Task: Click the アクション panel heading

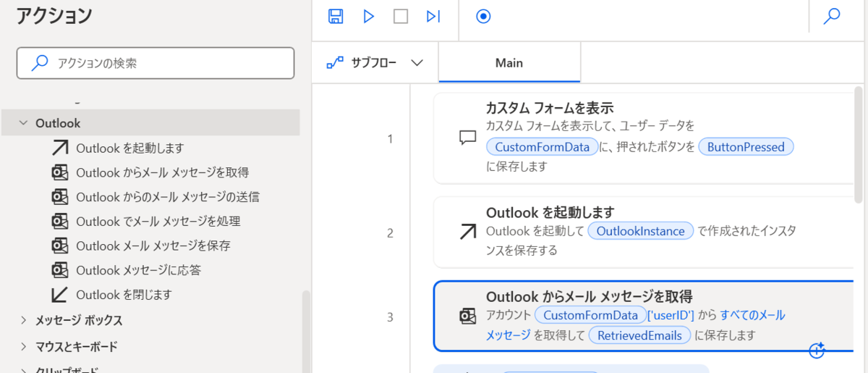Action: click(55, 14)
